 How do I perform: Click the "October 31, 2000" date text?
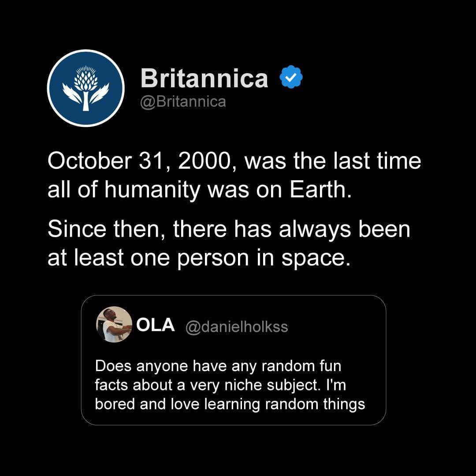(136, 161)
